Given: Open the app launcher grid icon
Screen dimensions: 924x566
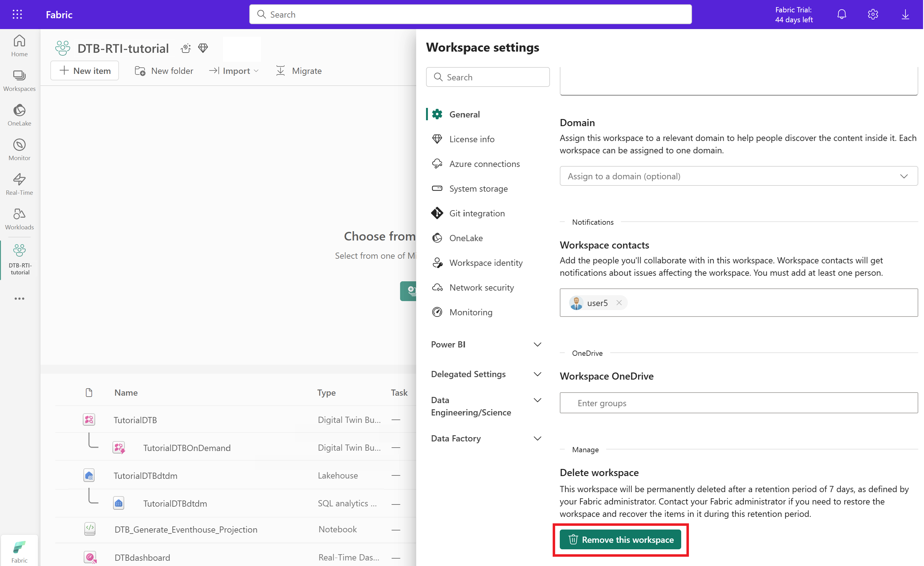Looking at the screenshot, I should [x=17, y=14].
